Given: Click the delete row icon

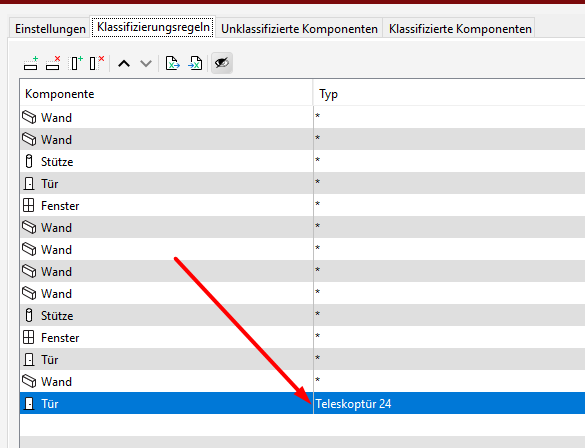Looking at the screenshot, I should coord(53,63).
